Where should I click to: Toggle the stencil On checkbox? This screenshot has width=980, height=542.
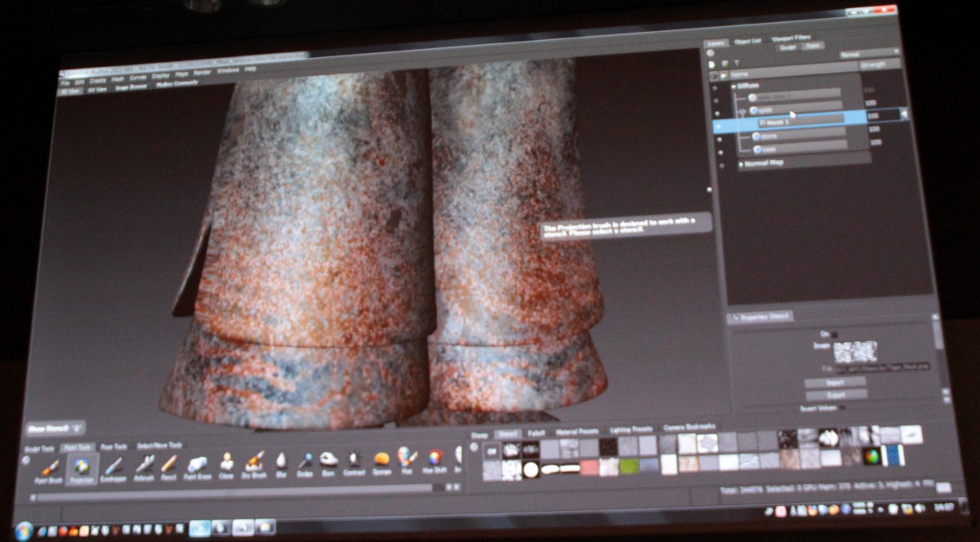(x=835, y=335)
